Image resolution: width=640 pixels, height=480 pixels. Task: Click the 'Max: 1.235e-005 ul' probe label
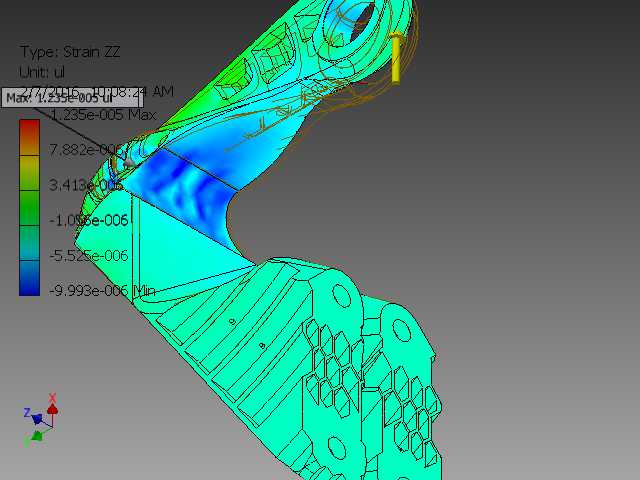point(72,98)
